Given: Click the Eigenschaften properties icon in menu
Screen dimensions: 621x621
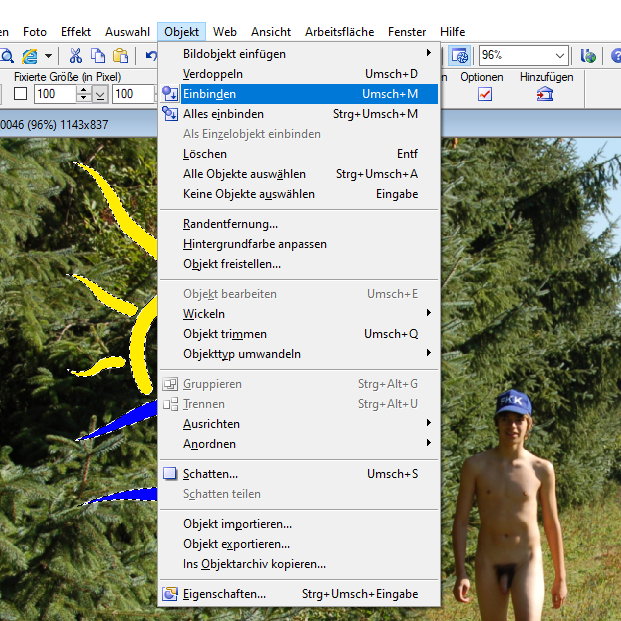Looking at the screenshot, I should point(170,594).
